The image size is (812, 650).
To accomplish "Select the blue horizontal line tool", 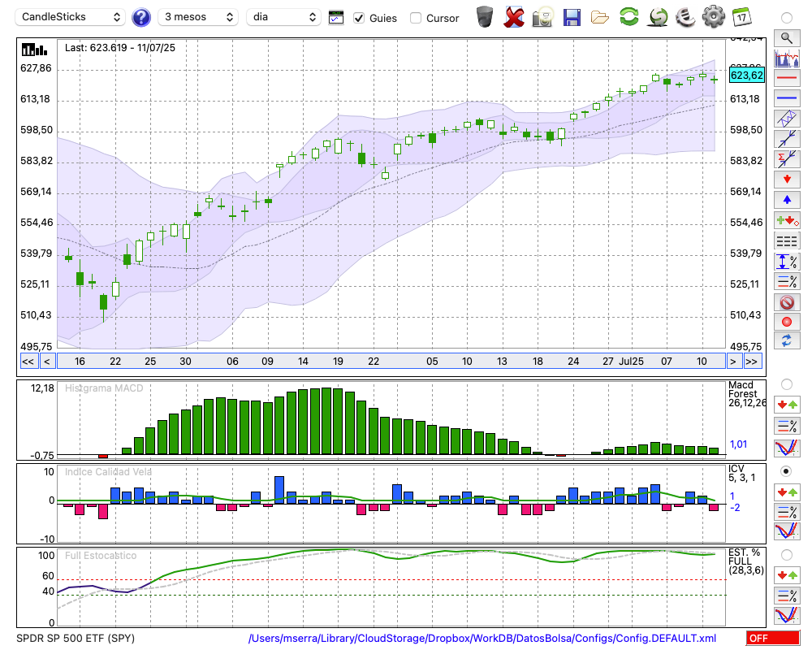I will tap(787, 98).
